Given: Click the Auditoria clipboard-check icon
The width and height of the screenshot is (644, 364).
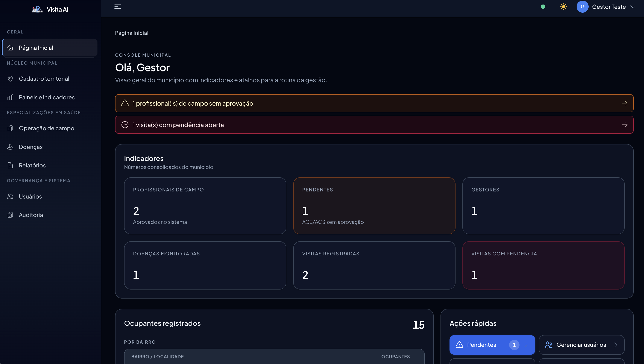Looking at the screenshot, I should (x=10, y=215).
